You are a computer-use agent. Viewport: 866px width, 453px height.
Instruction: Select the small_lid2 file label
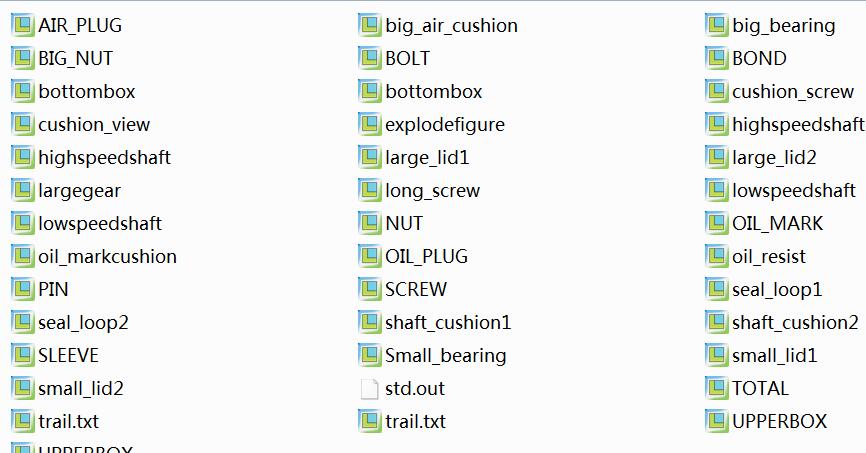coord(81,389)
